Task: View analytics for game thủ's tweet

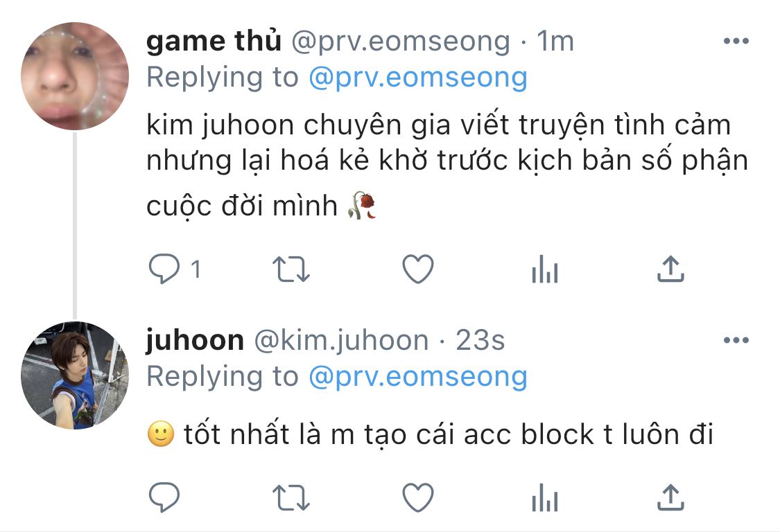Action: pyautogui.click(x=545, y=269)
